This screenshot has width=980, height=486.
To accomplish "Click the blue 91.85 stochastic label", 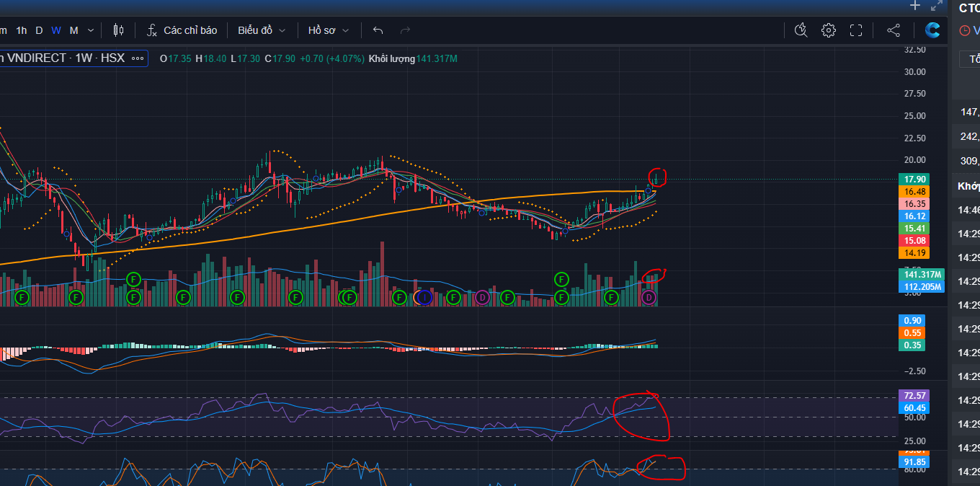I will (x=914, y=462).
